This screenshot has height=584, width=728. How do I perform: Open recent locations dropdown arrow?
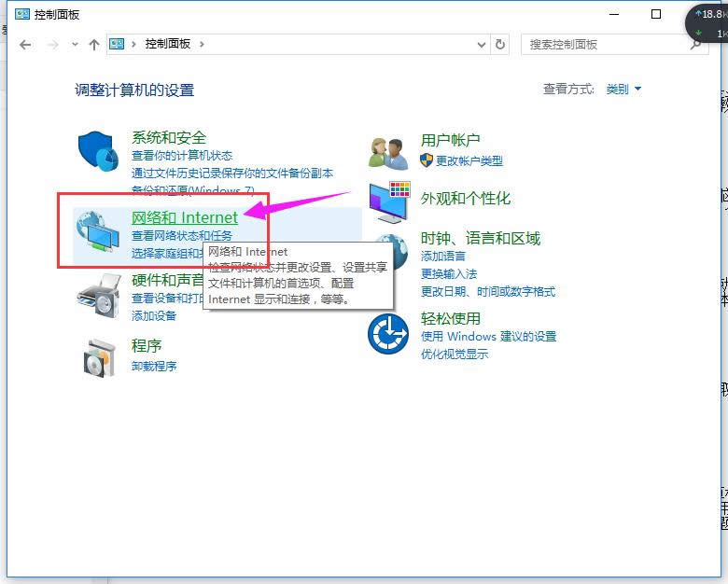point(75,44)
